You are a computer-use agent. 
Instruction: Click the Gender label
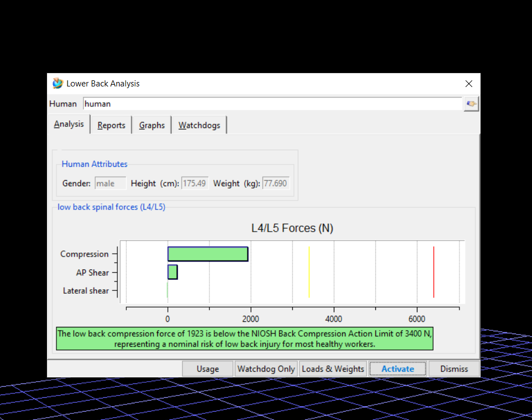coord(76,183)
